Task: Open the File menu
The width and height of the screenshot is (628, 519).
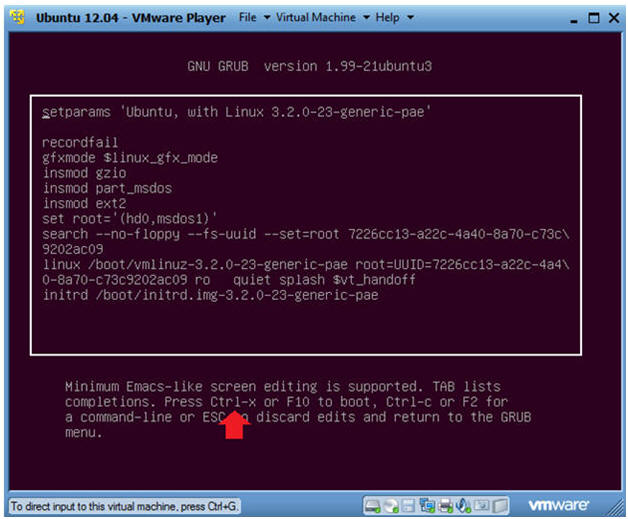Action: [248, 18]
